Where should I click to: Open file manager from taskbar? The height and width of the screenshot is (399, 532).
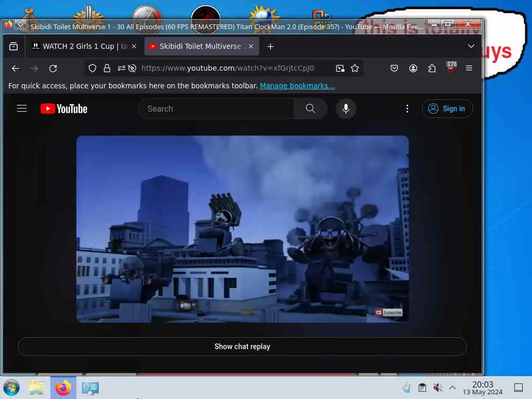pos(37,388)
